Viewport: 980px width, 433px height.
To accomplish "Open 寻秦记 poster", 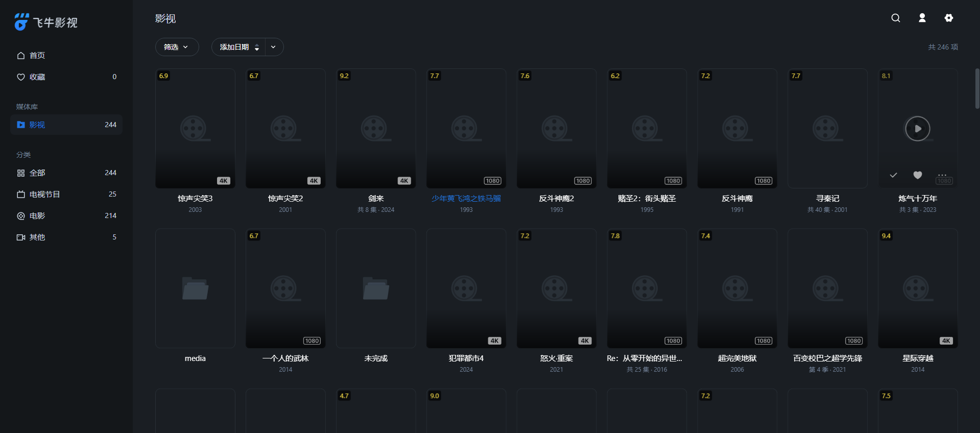I will tap(827, 129).
